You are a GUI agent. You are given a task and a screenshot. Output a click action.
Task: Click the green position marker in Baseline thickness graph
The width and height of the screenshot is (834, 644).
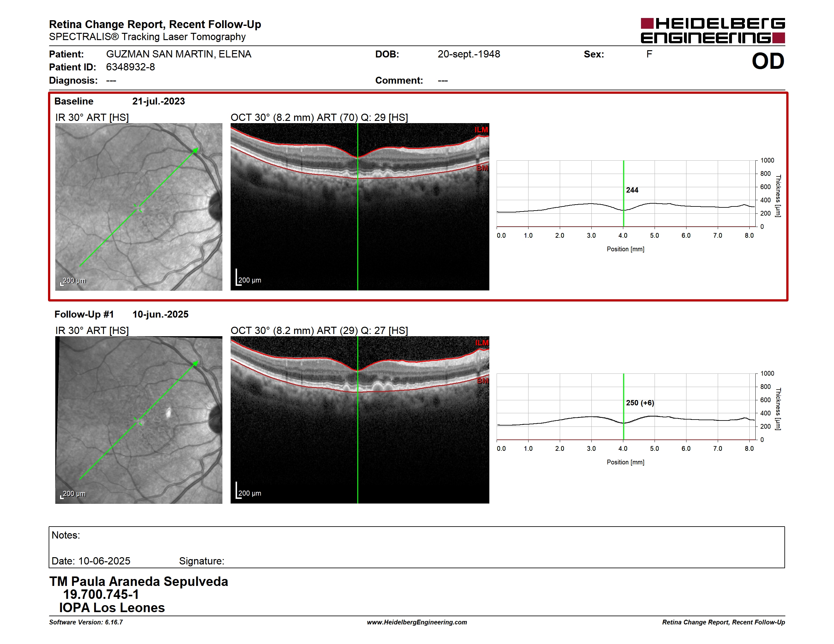coord(623,194)
